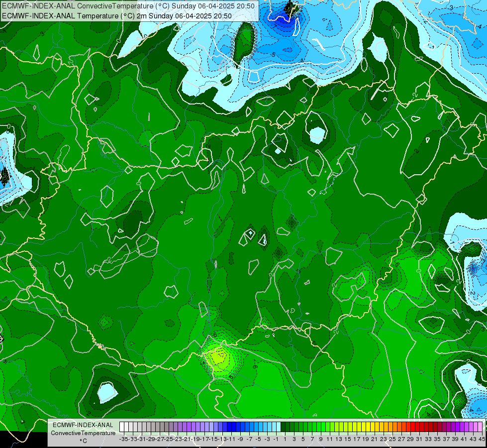The width and height of the screenshot is (487, 448).
Task: Pick the darkest green swatch beside the cyan swatches
Action: tap(283, 427)
